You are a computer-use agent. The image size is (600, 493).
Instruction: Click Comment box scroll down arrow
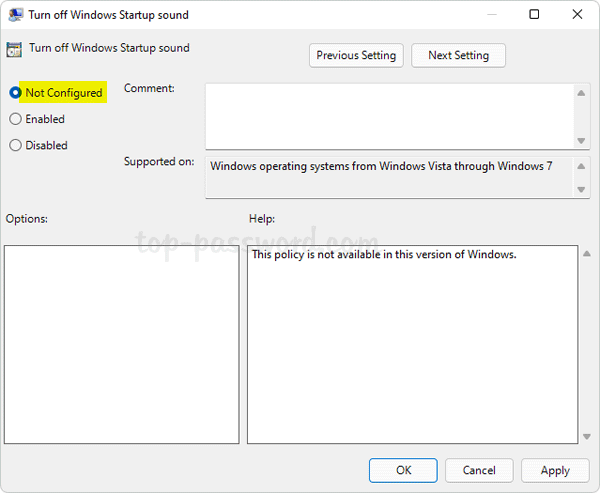point(581,140)
